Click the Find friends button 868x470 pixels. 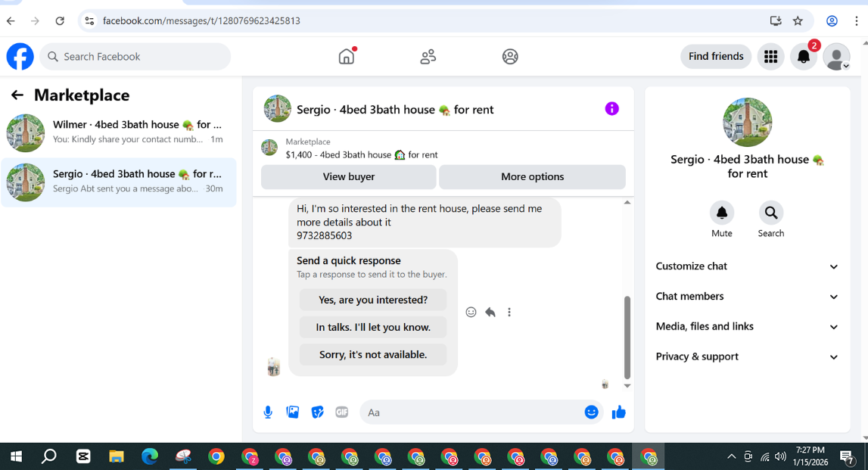(x=716, y=57)
